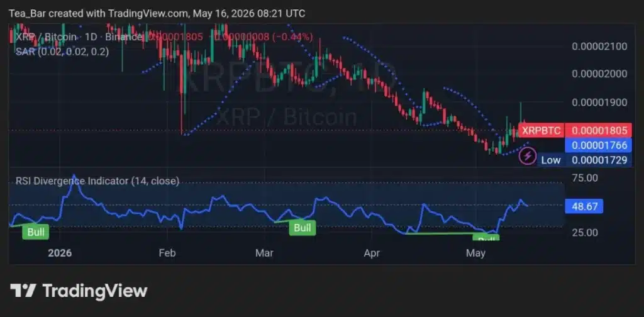Select the 0.00001805 current price tag
644x317 pixels.
tap(599, 131)
